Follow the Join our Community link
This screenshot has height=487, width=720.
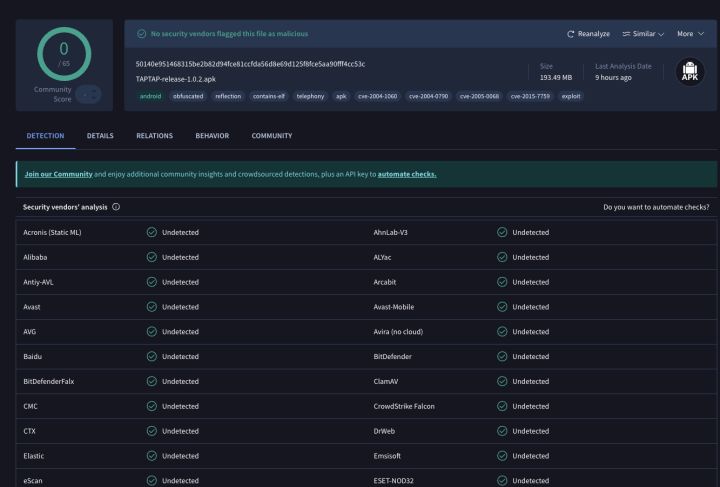coord(58,174)
